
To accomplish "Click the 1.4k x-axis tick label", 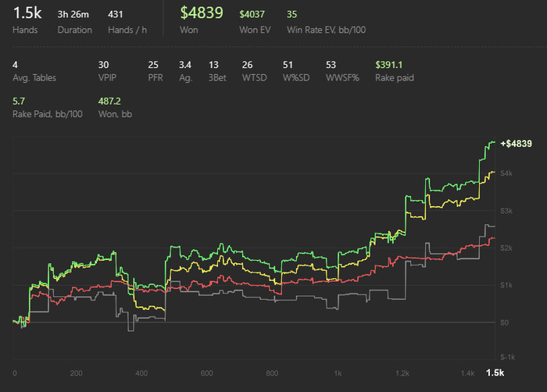I will tap(467, 373).
